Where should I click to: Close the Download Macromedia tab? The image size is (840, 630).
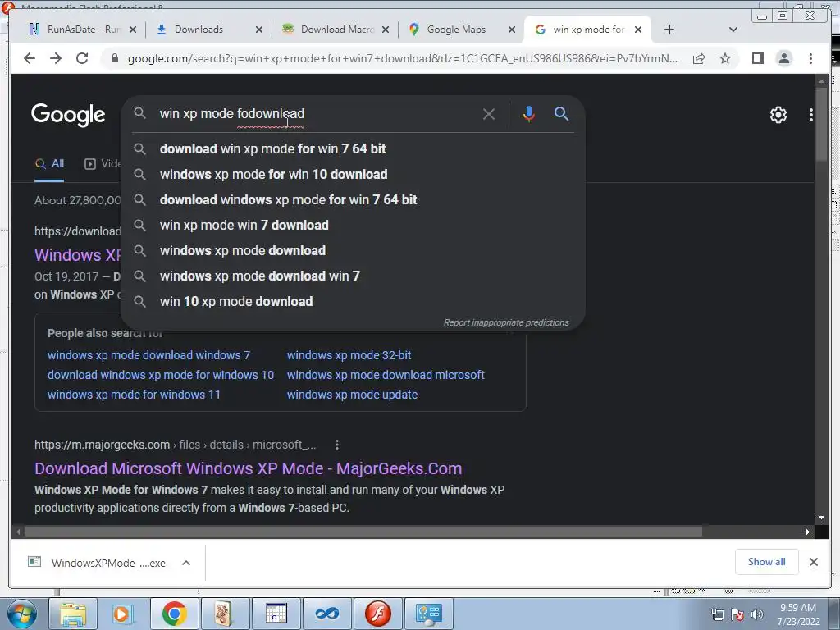(386, 30)
